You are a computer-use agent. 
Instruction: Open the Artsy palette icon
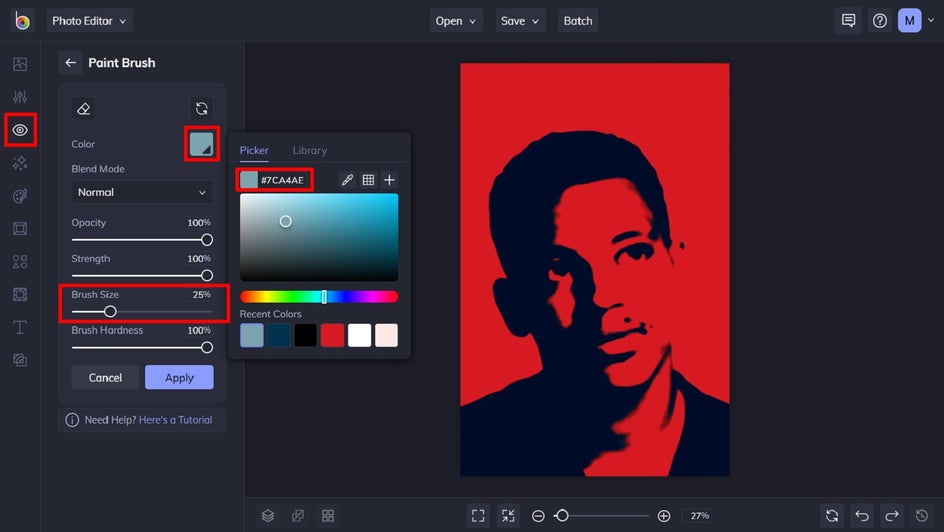point(20,196)
